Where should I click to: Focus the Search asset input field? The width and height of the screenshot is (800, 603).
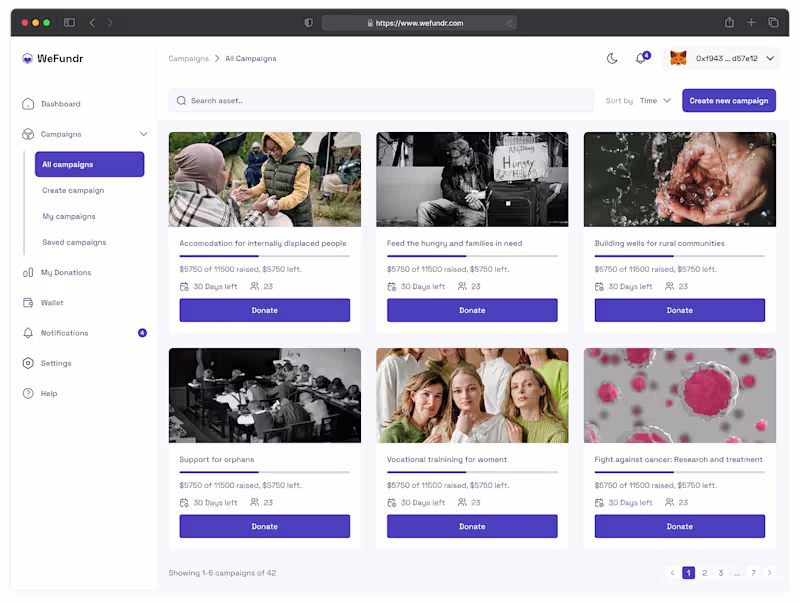tap(381, 100)
